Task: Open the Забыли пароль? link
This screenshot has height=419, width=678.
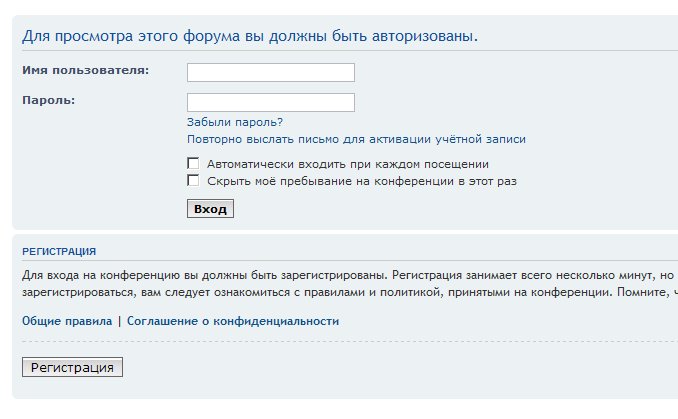Action: point(234,122)
